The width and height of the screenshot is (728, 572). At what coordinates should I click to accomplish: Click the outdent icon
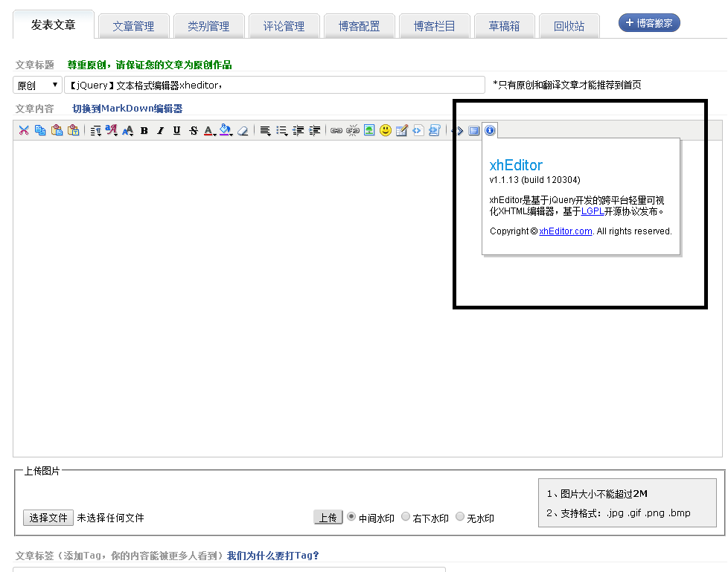(298, 130)
